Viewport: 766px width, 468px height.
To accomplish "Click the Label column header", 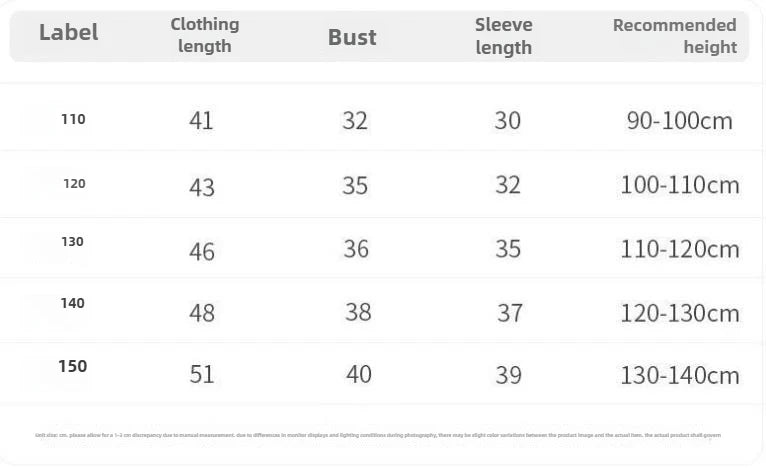I will pos(68,32).
